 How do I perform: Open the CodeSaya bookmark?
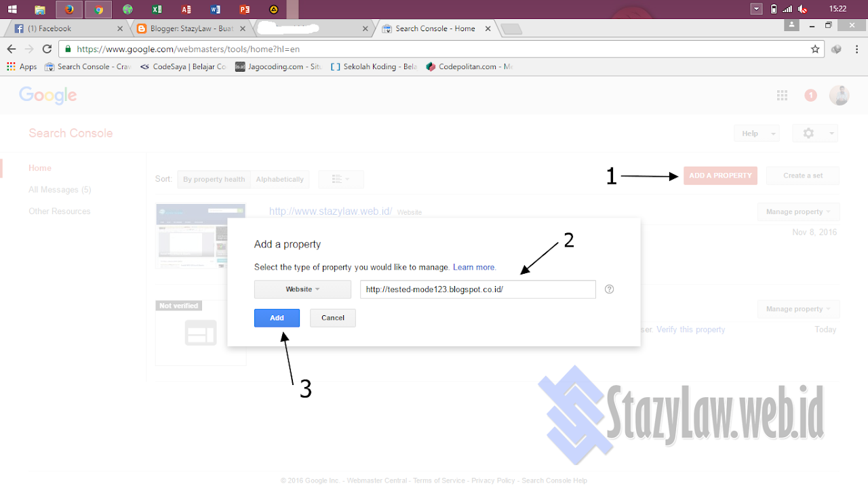[183, 66]
